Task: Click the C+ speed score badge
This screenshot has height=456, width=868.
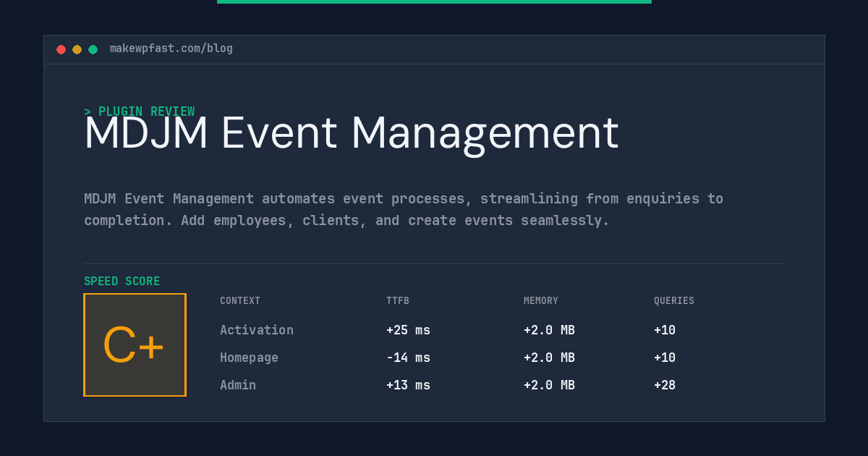Action: point(135,345)
